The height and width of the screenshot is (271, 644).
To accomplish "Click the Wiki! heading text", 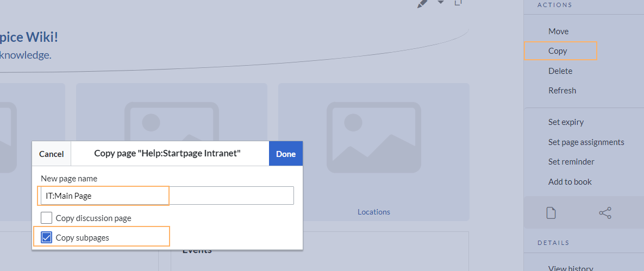I will [42, 37].
